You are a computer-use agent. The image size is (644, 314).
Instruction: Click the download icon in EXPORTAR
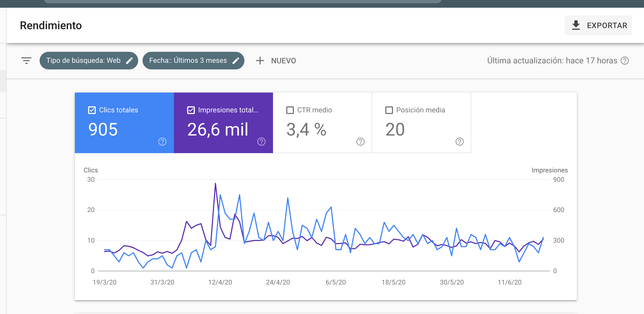pyautogui.click(x=576, y=25)
